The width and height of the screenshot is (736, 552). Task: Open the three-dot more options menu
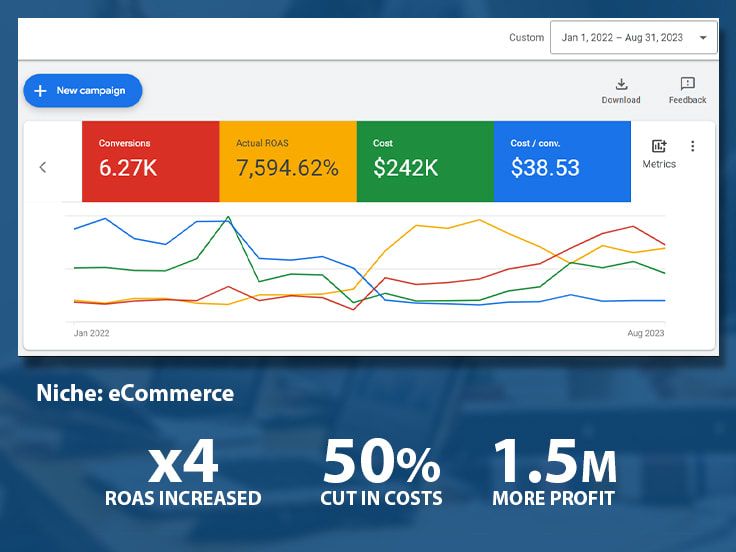point(693,146)
